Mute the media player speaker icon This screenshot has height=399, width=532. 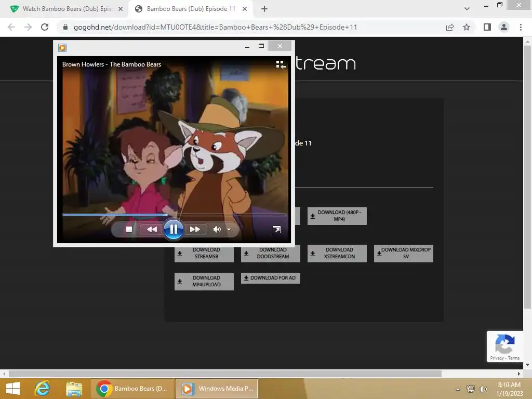217,230
